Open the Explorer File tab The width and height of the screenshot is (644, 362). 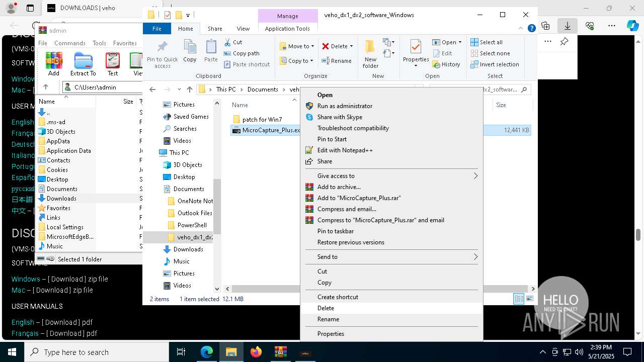[157, 29]
